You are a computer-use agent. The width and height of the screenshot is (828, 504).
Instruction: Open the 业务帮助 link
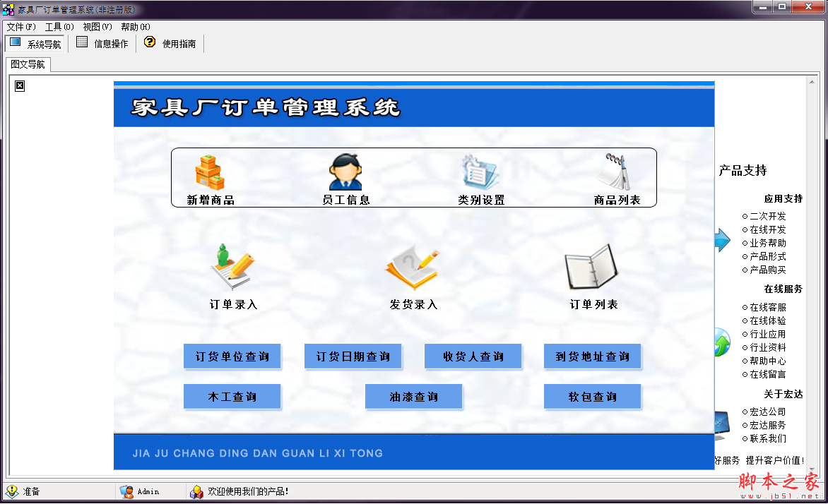click(x=768, y=243)
